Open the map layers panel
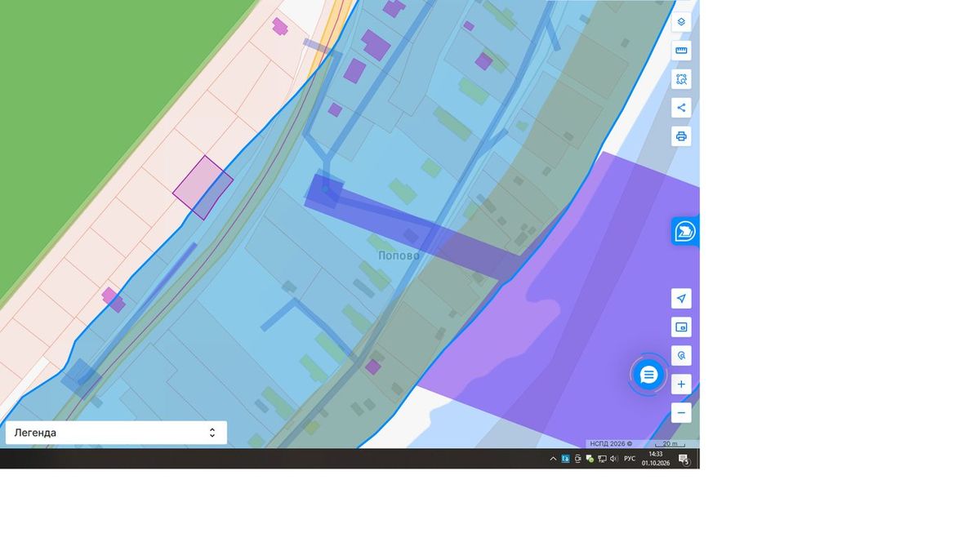The image size is (980, 551). point(681,22)
